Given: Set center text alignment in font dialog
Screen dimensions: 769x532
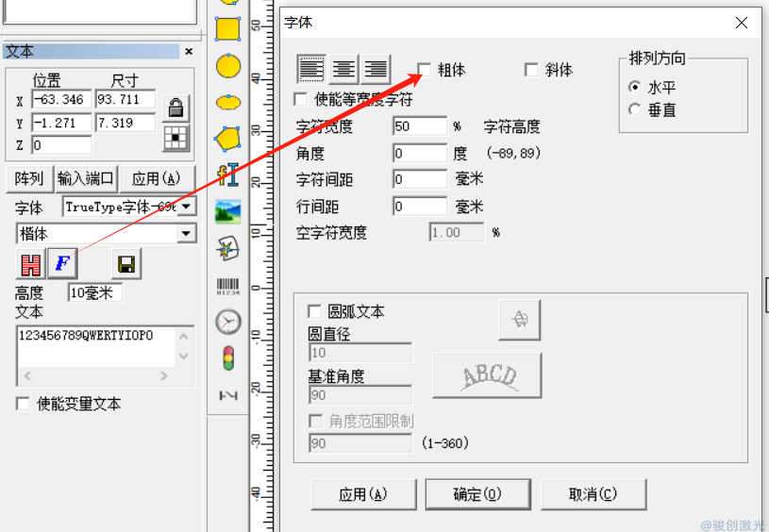Looking at the screenshot, I should point(343,69).
